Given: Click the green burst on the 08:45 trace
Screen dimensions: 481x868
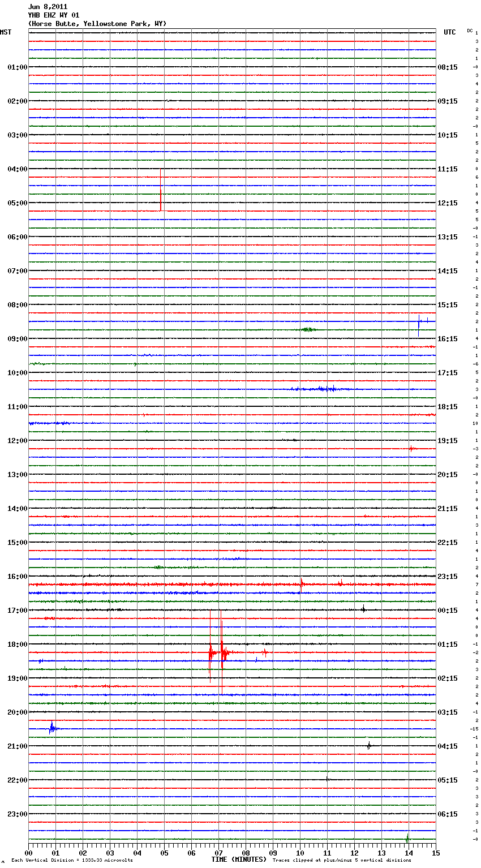Looking at the screenshot, I should (308, 329).
